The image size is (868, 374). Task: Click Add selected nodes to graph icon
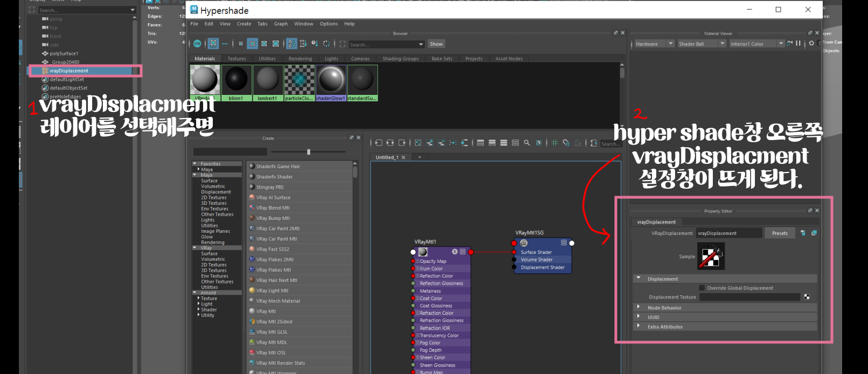[429, 143]
